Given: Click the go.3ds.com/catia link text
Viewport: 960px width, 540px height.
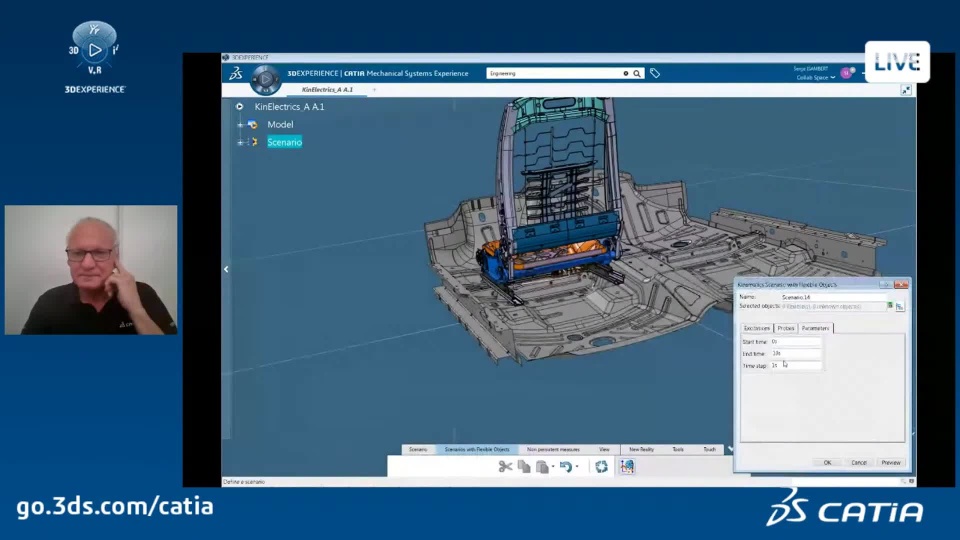Looking at the screenshot, I should pos(115,507).
